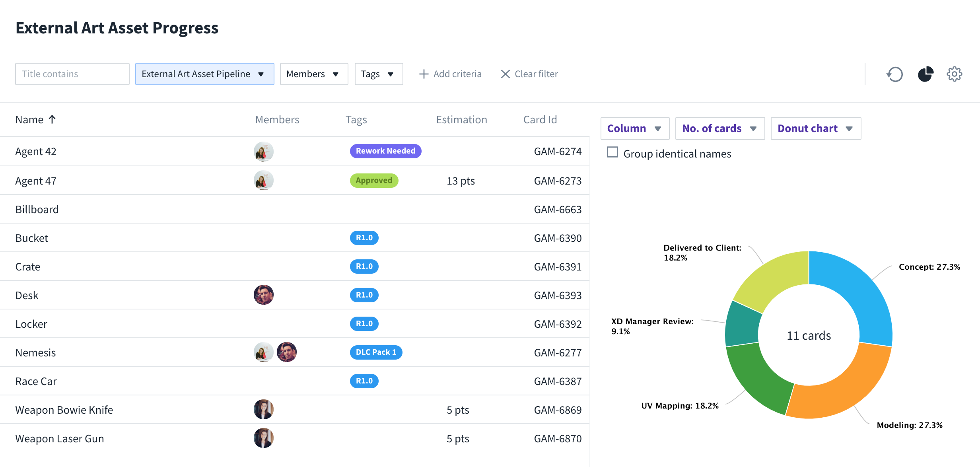Image resolution: width=980 pixels, height=467 pixels.
Task: Click the X icon for Clear filter
Action: 505,74
